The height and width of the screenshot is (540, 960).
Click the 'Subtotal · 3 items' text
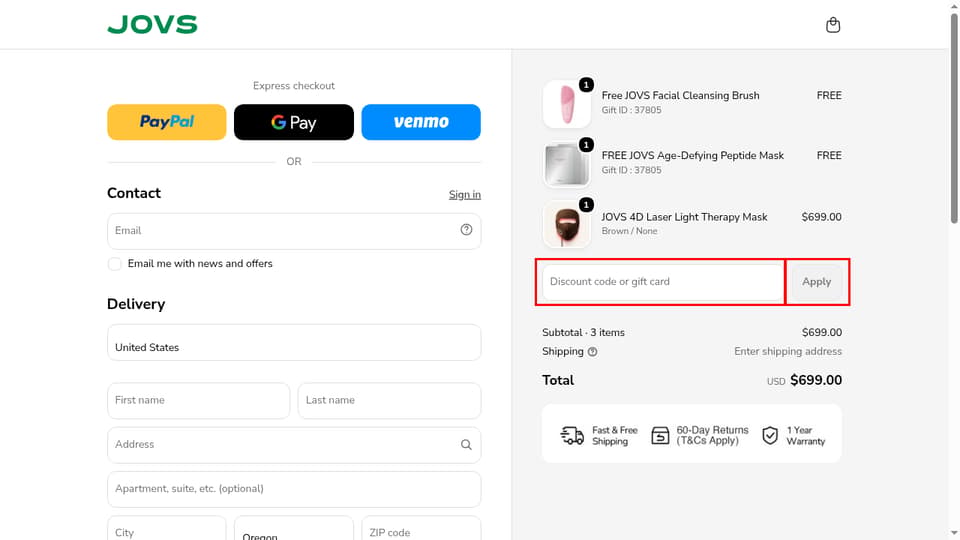coord(583,332)
